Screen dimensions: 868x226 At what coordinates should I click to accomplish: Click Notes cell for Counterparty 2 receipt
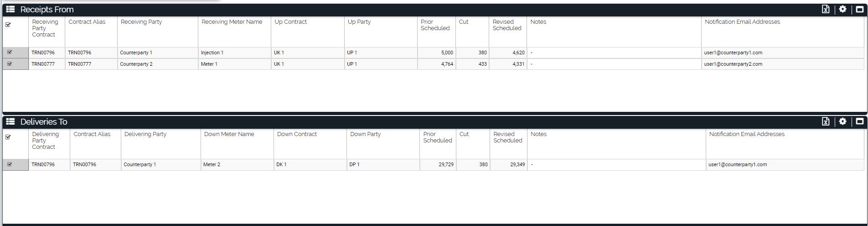(x=614, y=64)
